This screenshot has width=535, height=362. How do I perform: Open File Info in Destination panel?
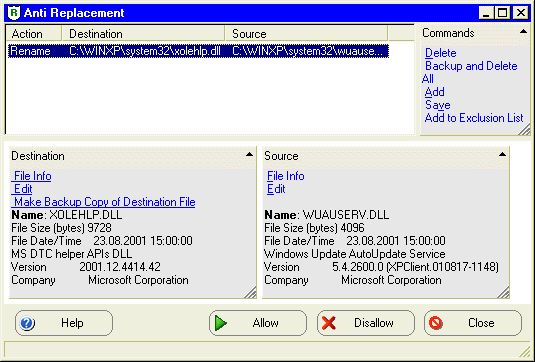(31, 176)
